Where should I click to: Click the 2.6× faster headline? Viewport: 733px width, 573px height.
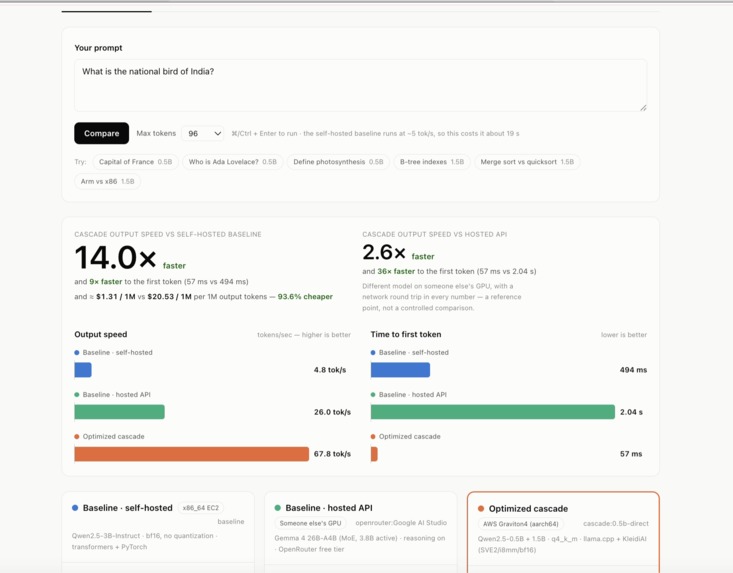398,253
